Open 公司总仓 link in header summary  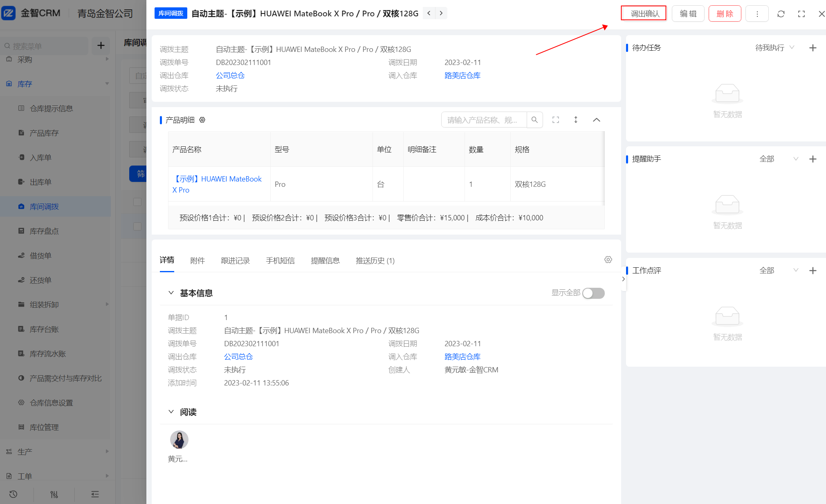(x=230, y=75)
